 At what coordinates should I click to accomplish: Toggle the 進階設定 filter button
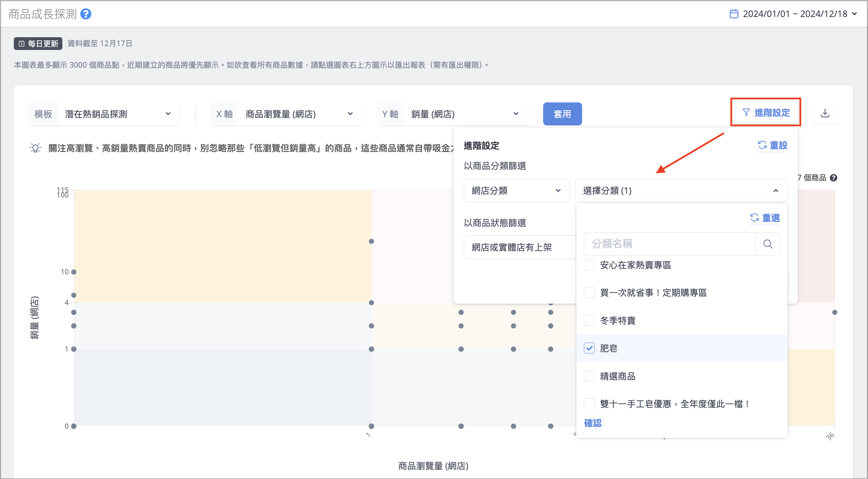click(766, 113)
